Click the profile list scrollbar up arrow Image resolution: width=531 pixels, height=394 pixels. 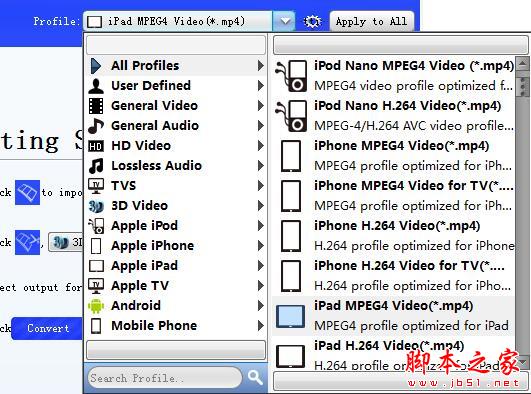click(523, 63)
